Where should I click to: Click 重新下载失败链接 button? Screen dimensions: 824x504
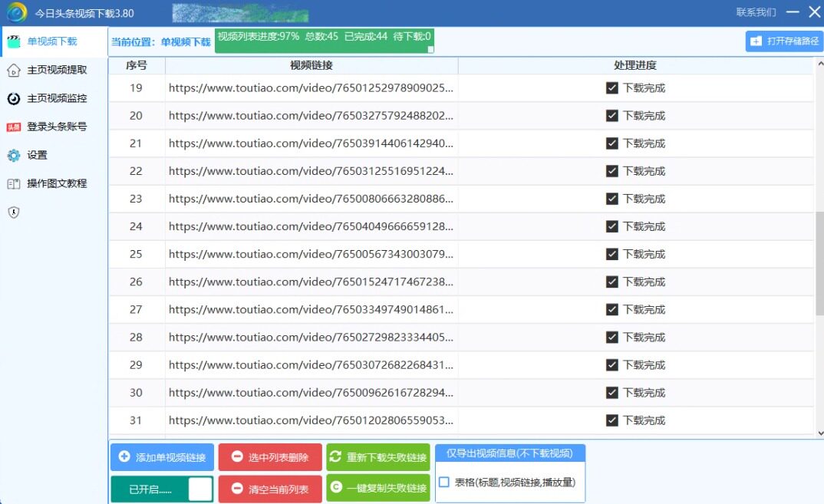[x=377, y=457]
